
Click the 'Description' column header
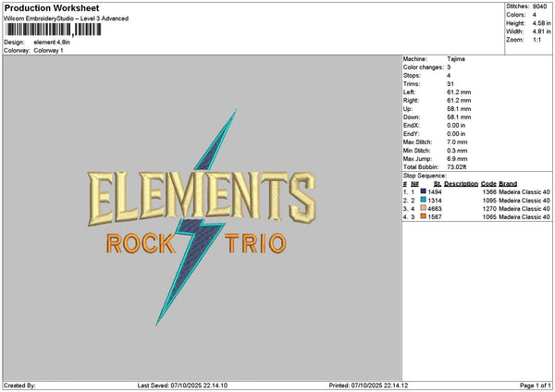coord(461,184)
